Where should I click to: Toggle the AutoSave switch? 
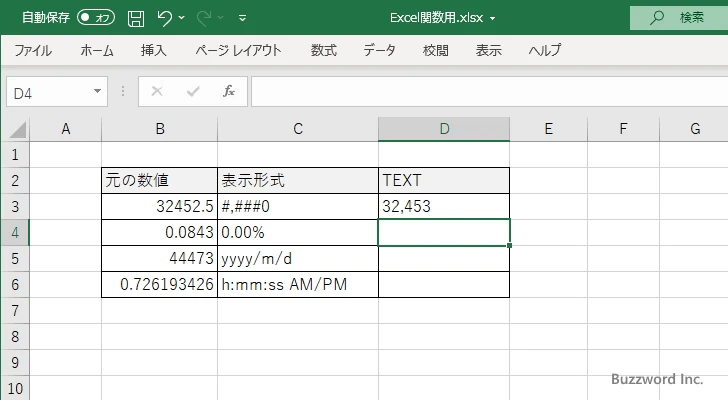[96, 18]
